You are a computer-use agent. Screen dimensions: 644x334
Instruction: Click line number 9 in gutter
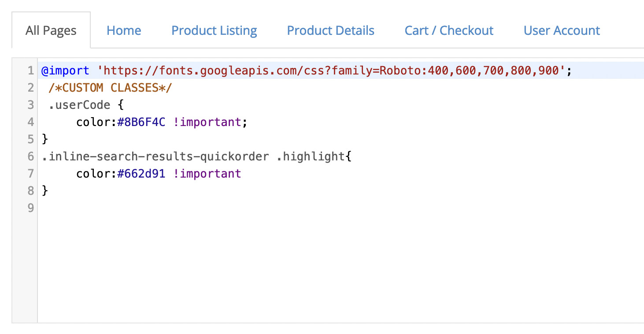point(30,208)
